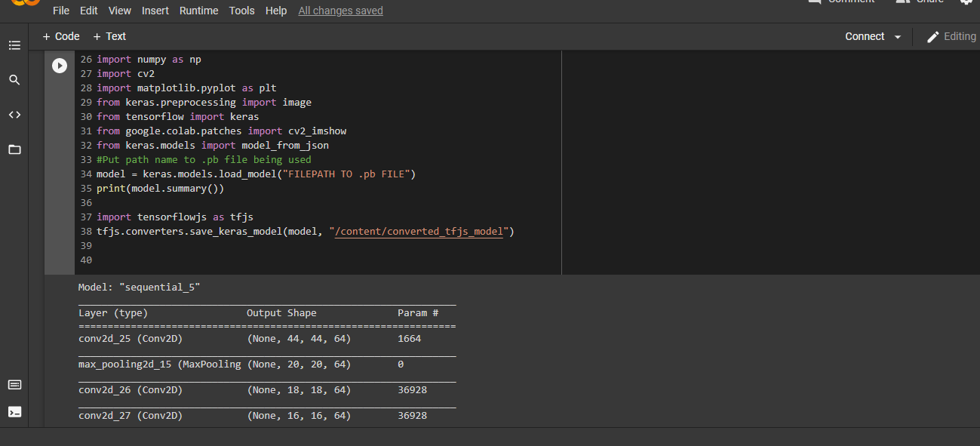The width and height of the screenshot is (980, 446).
Task: Open the table of contents sidebar icon
Action: [x=14, y=46]
